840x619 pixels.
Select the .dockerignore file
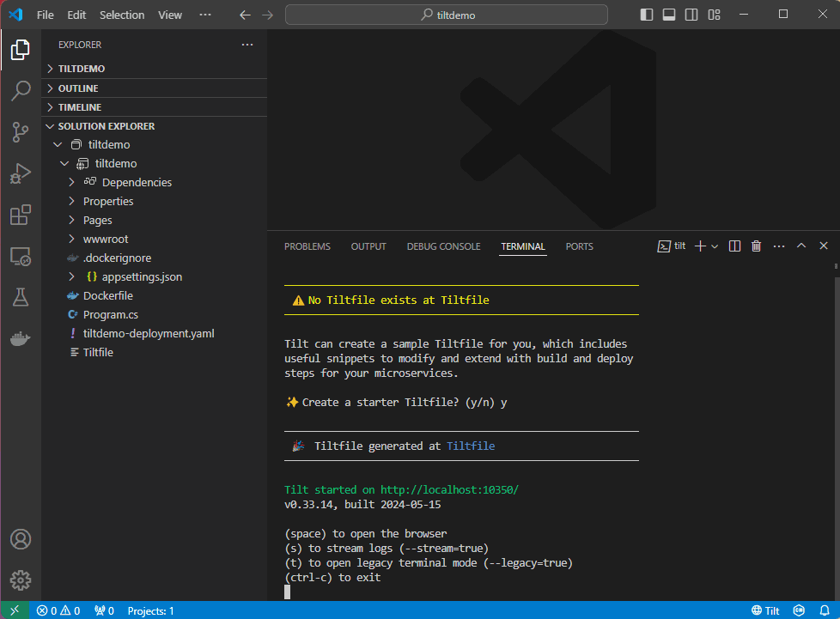coord(117,258)
